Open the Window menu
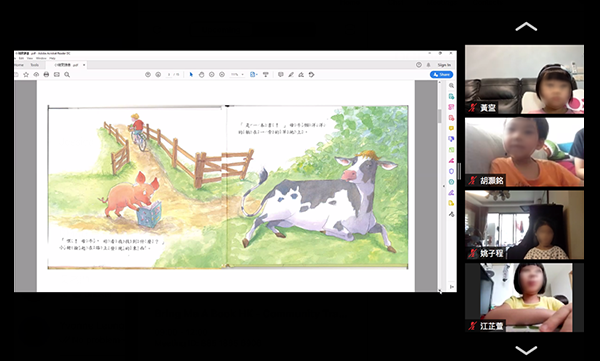The image size is (600, 361). click(x=41, y=58)
